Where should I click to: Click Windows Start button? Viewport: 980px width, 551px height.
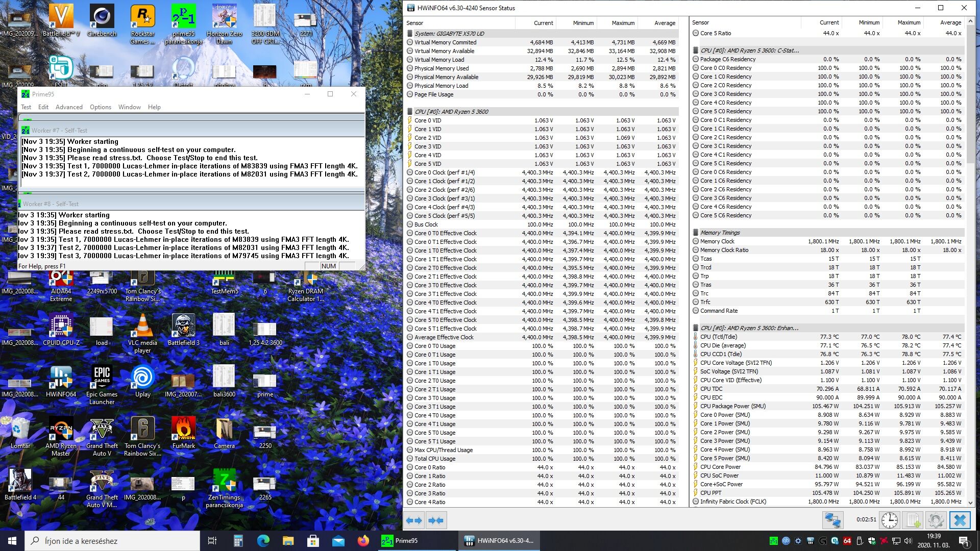pos(12,541)
